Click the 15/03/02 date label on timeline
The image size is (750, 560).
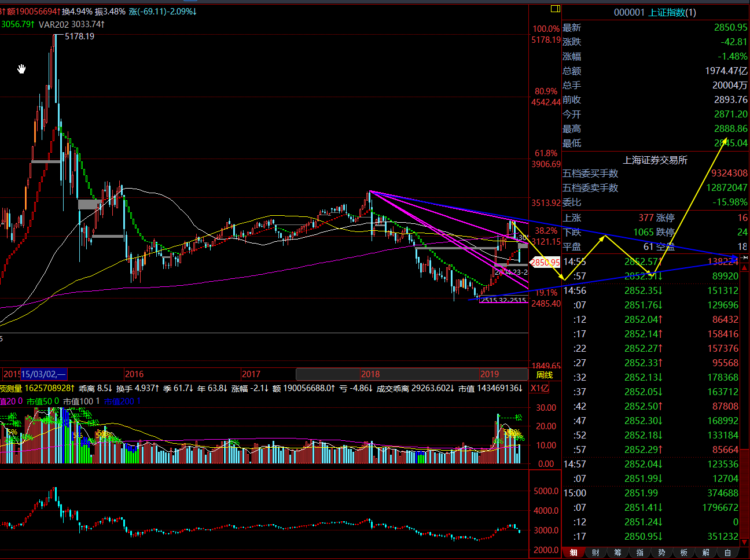[43, 374]
